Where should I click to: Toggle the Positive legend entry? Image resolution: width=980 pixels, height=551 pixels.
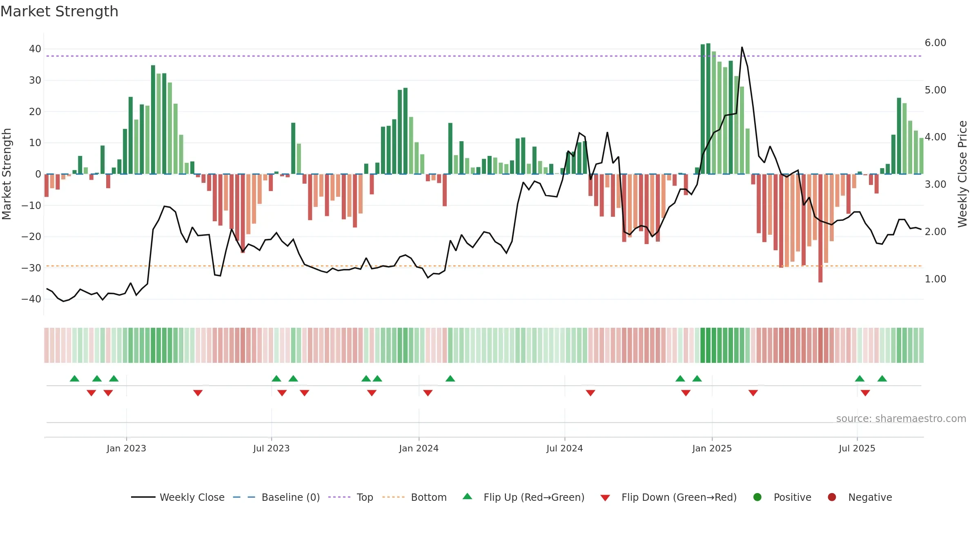click(x=782, y=497)
